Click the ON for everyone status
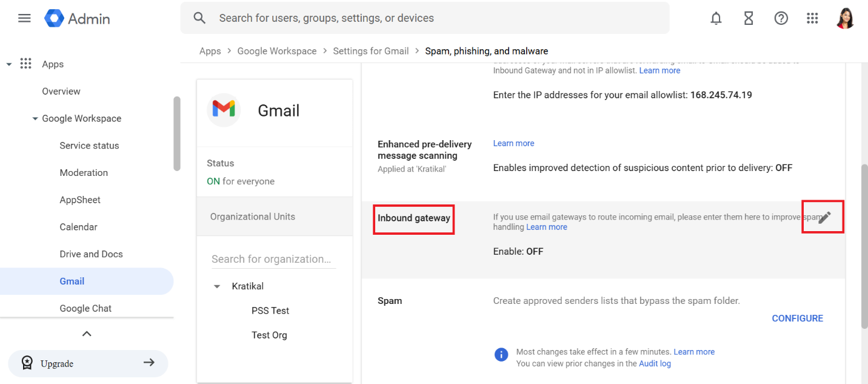 coord(241,181)
